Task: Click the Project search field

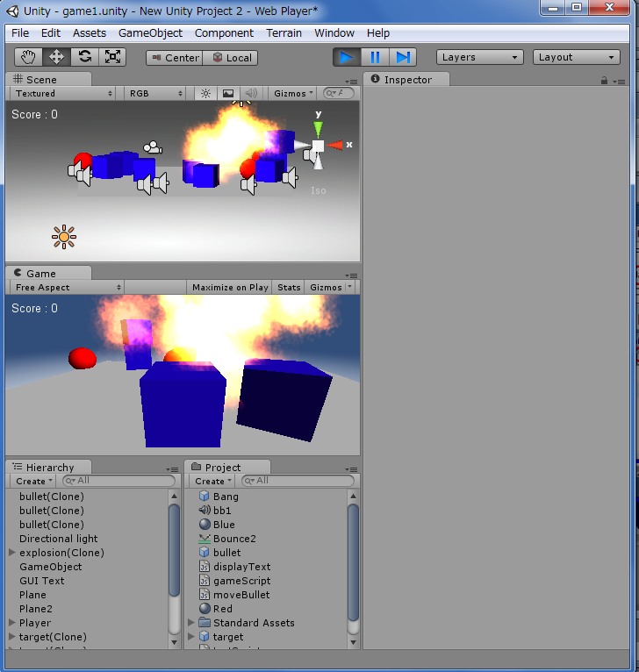Action: [x=298, y=481]
